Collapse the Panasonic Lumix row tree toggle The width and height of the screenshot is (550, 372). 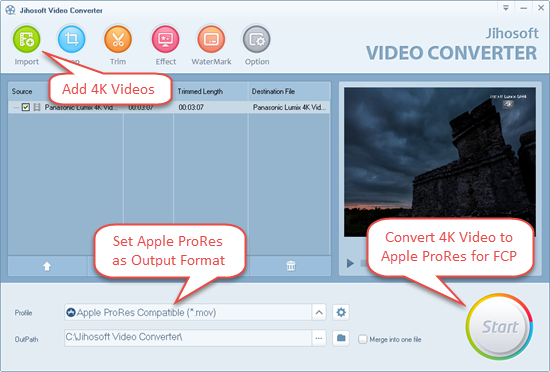[15, 107]
